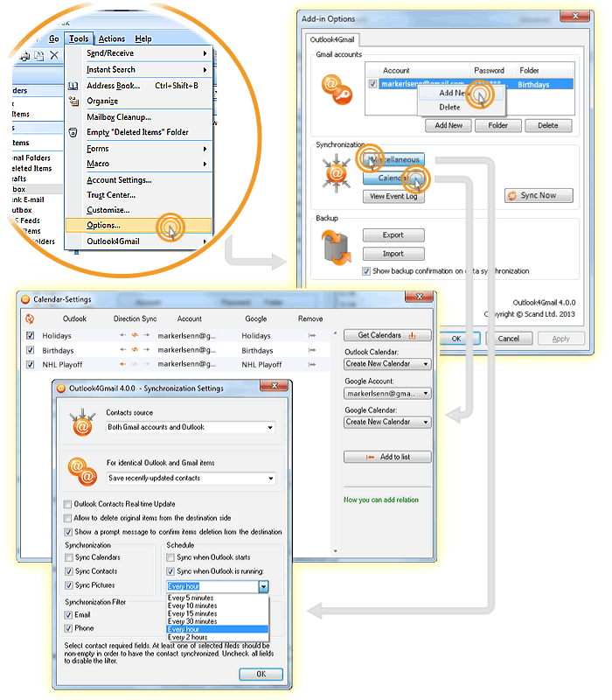This screenshot has height=700, width=612.
Task: Click the remove icon in Birthdays row
Action: tap(312, 351)
